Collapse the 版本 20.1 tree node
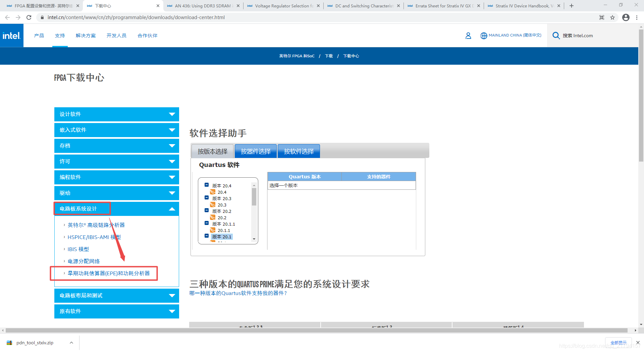The image size is (644, 352). (x=207, y=236)
